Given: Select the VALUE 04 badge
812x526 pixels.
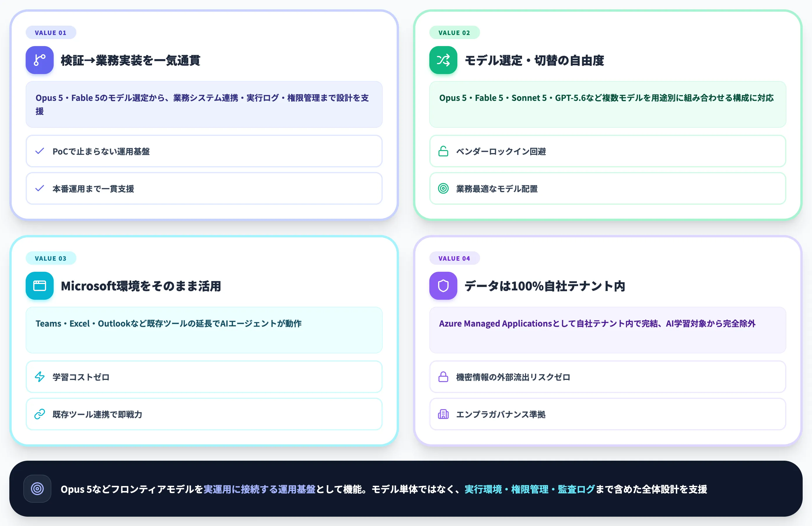Looking at the screenshot, I should click(454, 258).
